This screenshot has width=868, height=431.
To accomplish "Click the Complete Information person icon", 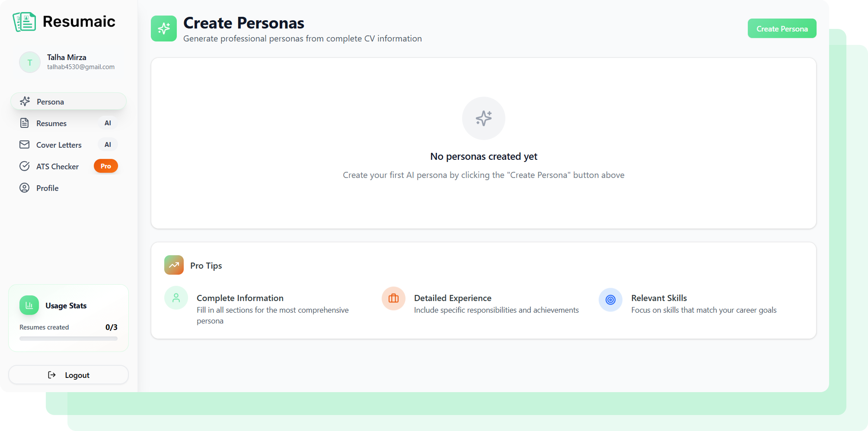I will (176, 298).
